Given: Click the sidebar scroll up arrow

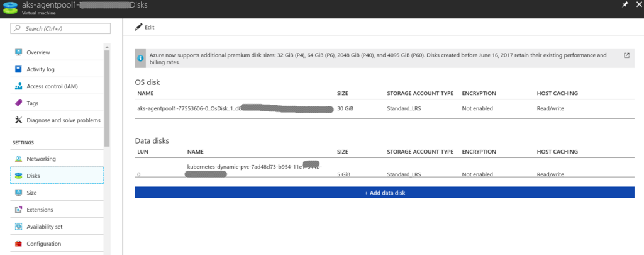Looking at the screenshot, I should click(107, 47).
